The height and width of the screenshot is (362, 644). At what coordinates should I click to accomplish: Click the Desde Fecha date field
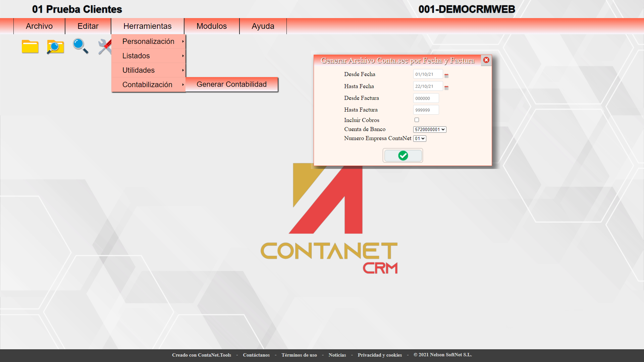(428, 74)
